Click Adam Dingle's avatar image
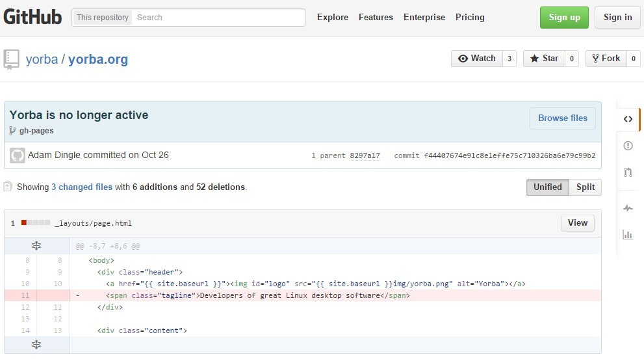Image resolution: width=644 pixels, height=363 pixels. tap(18, 155)
